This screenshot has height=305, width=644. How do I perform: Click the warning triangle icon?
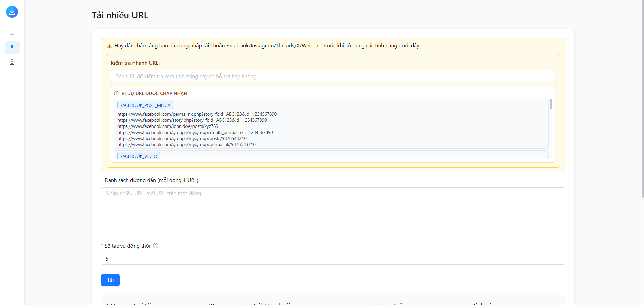tap(109, 46)
